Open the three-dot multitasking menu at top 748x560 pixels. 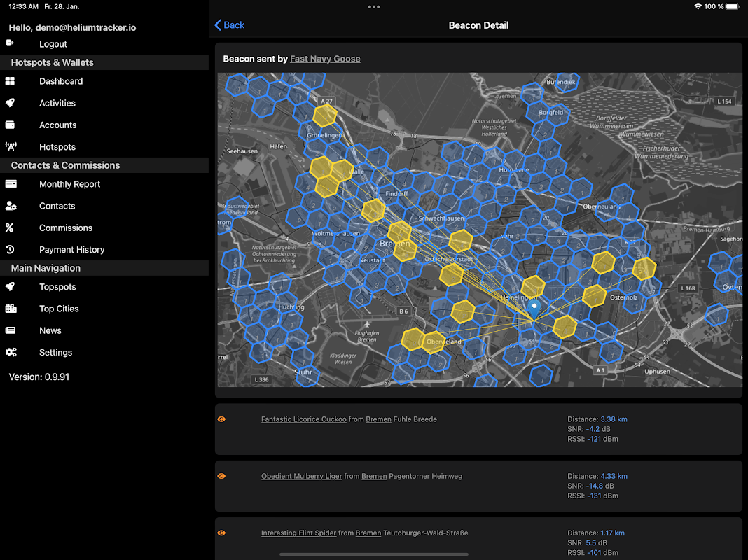374,7
